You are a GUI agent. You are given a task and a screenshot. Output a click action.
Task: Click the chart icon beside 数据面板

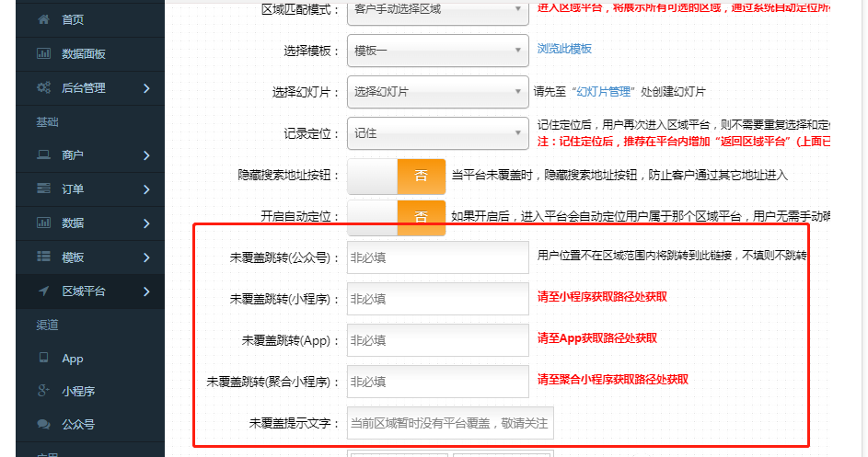coord(42,54)
